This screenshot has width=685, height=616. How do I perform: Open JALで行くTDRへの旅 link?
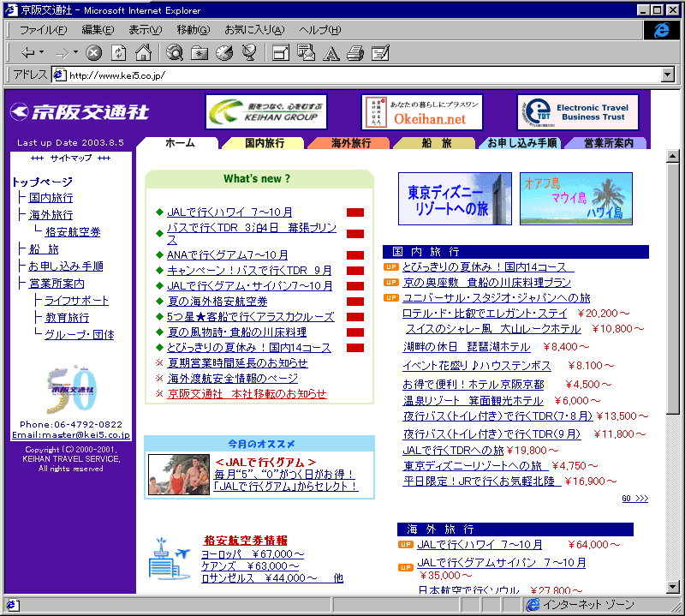[453, 451]
